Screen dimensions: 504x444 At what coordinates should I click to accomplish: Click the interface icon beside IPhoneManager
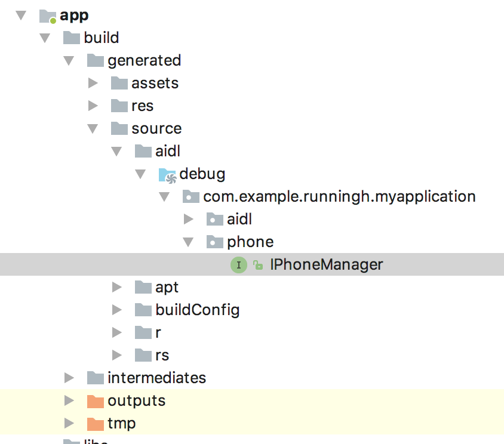pos(239,264)
